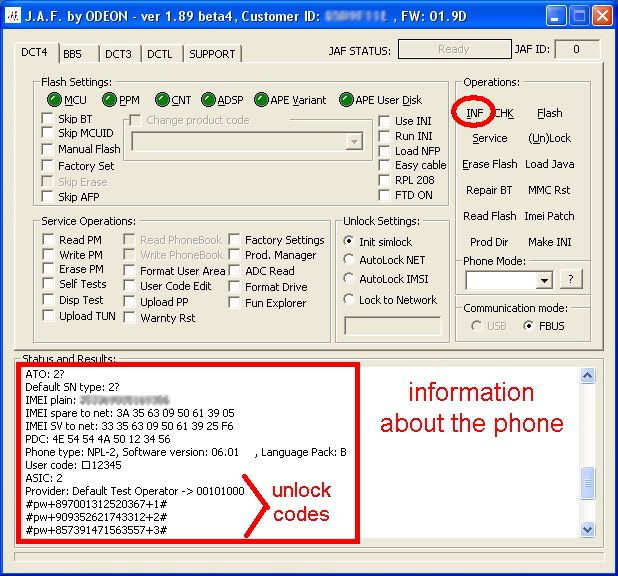This screenshot has width=618, height=576.
Task: Click the Imei Patch button
Action: pyautogui.click(x=549, y=216)
